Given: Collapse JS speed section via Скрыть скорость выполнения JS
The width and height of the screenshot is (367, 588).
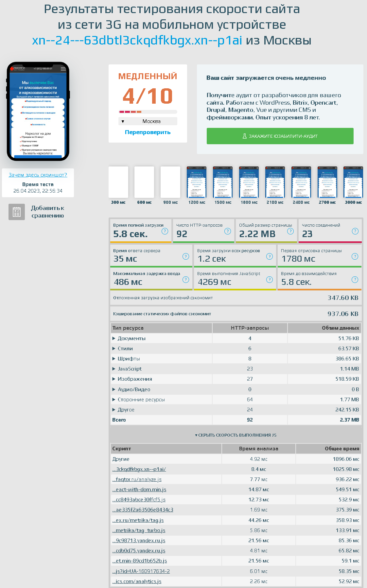Looking at the screenshot, I should (236, 435).
